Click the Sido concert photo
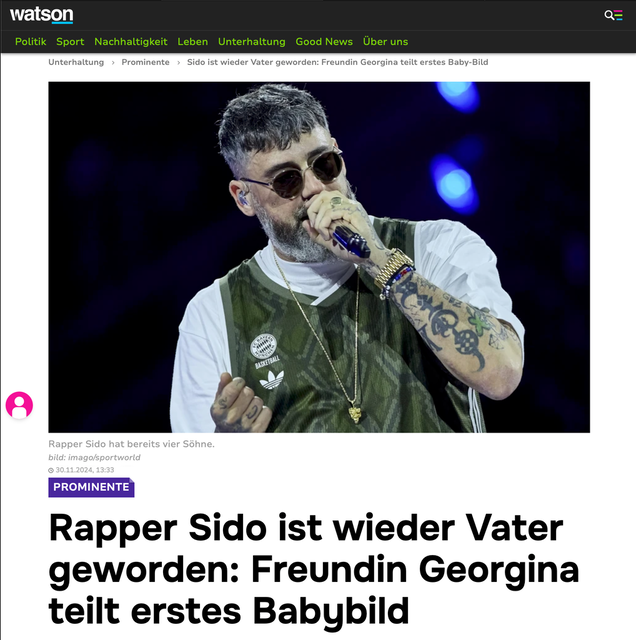Image resolution: width=636 pixels, height=640 pixels. (319, 257)
